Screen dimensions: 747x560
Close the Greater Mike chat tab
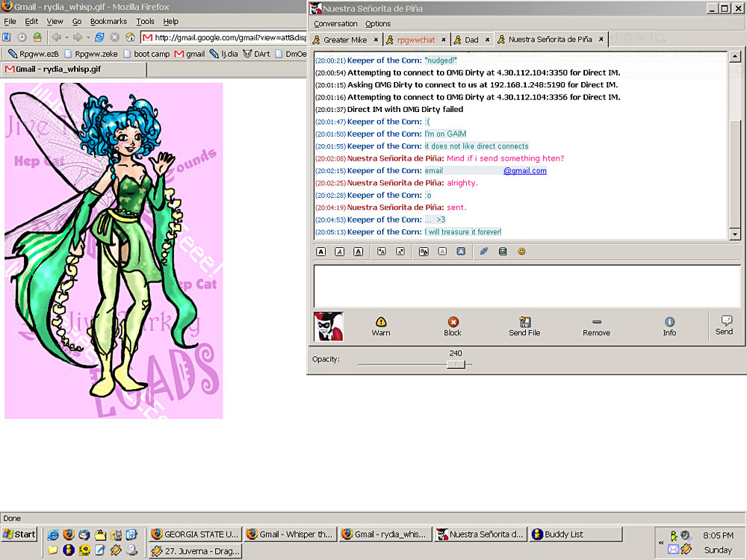(x=376, y=40)
